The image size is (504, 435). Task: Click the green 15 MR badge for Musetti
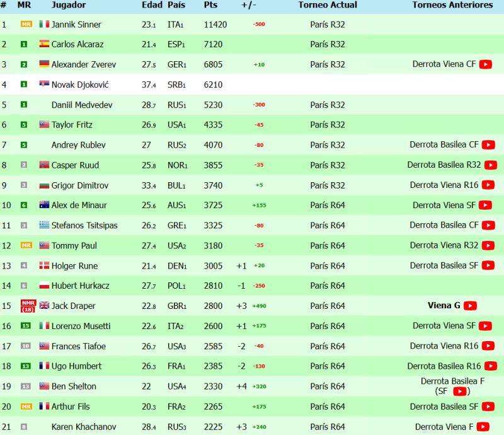(25, 326)
